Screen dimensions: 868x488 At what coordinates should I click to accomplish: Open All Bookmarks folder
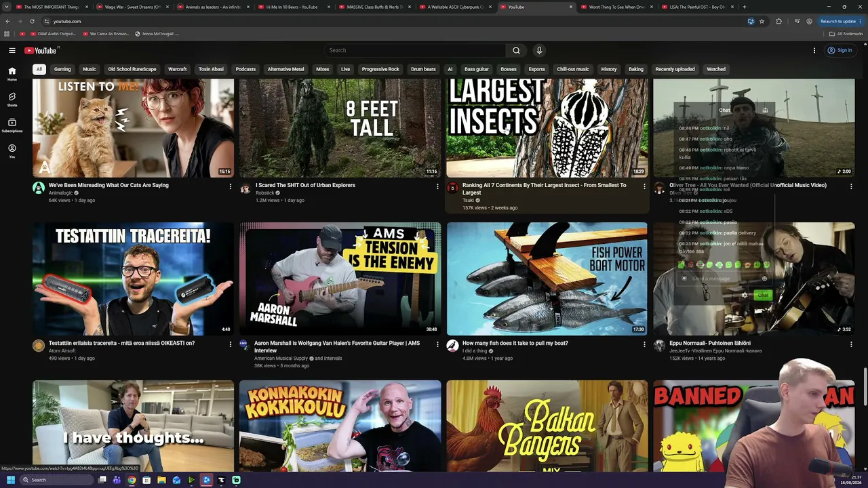pos(846,34)
